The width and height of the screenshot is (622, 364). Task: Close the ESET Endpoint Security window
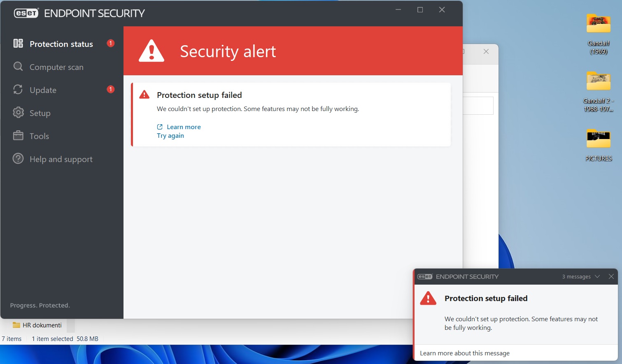click(442, 10)
